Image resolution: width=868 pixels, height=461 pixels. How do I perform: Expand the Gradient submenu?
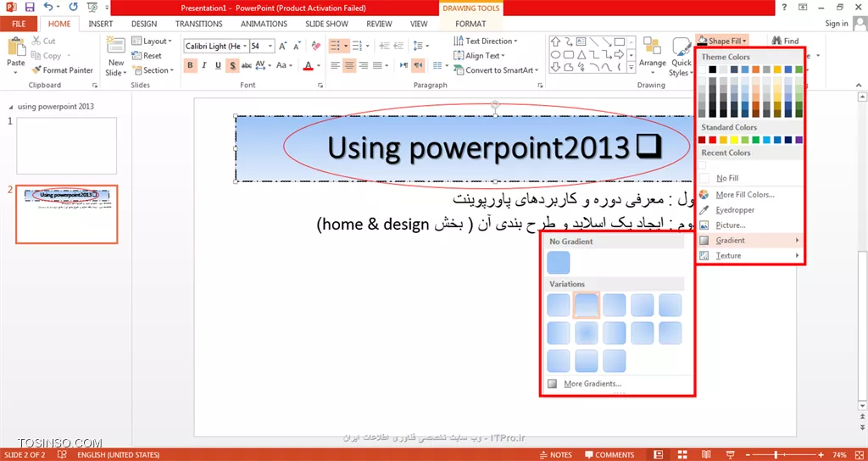[x=749, y=240]
